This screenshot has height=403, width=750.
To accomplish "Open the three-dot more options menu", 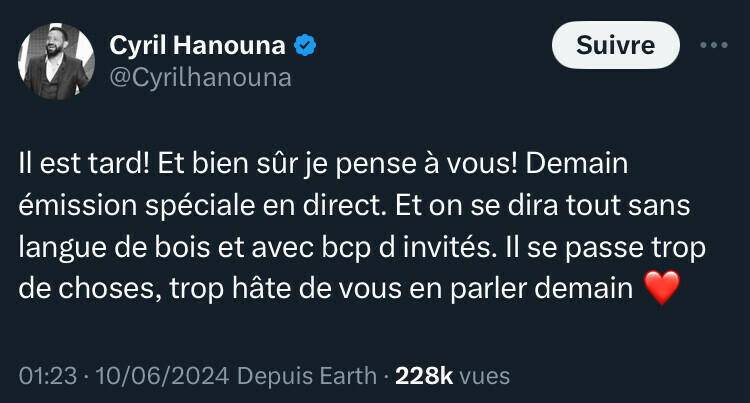I will tap(714, 45).
